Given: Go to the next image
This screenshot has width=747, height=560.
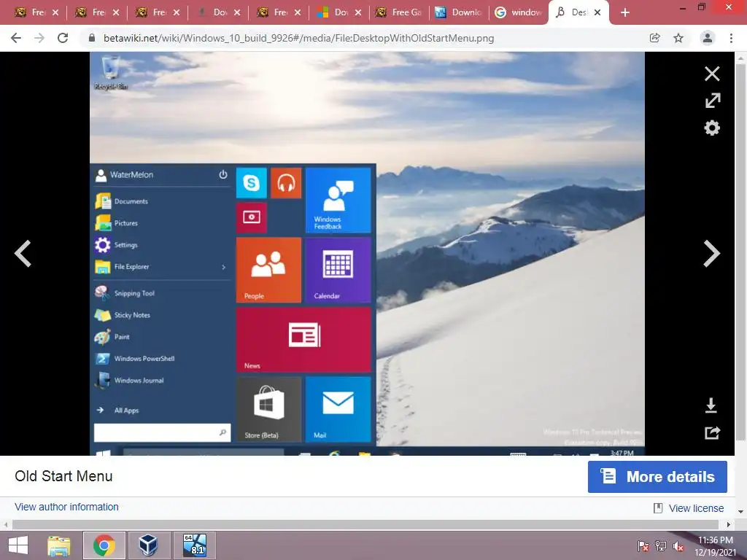Looking at the screenshot, I should (x=712, y=253).
